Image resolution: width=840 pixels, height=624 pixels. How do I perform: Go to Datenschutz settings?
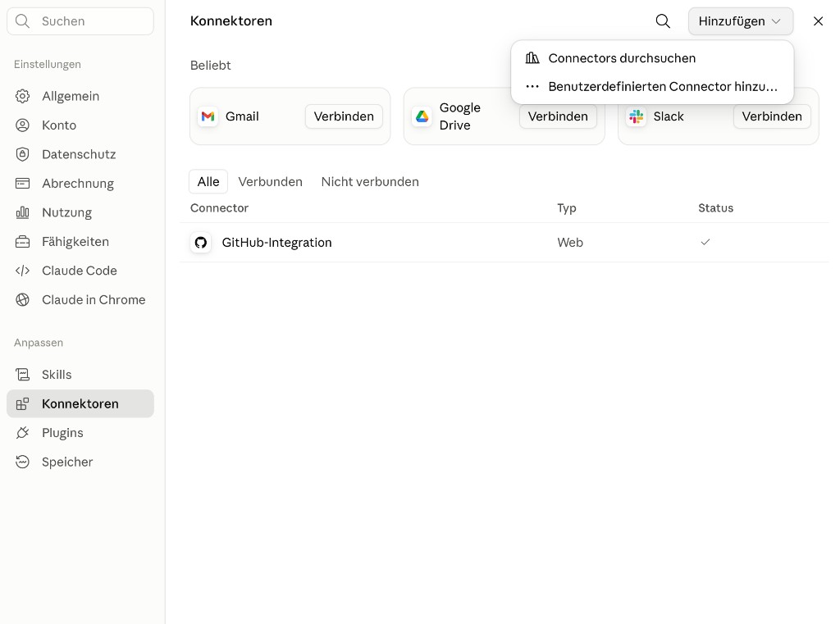(80, 154)
